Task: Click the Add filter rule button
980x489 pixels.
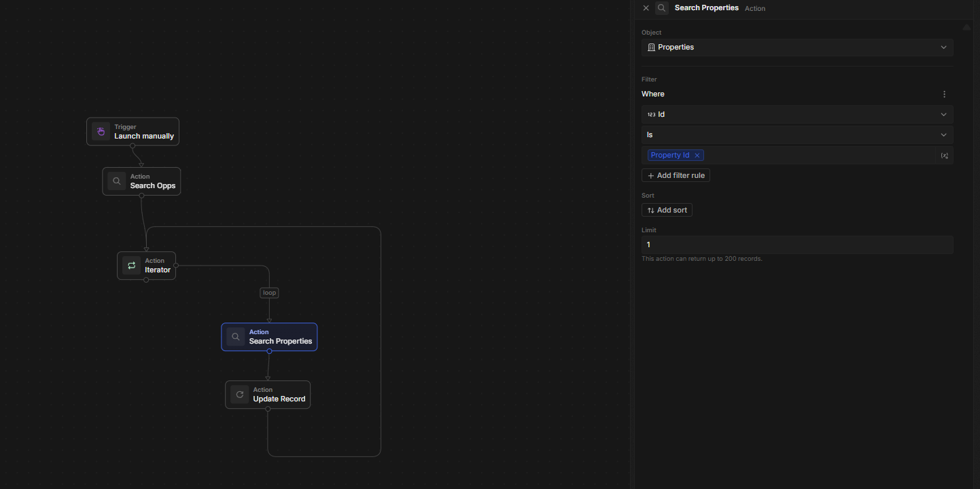Action: [x=676, y=175]
